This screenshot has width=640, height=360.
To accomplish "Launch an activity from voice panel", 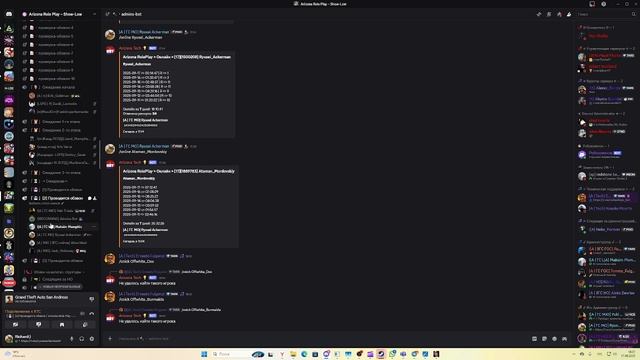I will (x=62, y=324).
